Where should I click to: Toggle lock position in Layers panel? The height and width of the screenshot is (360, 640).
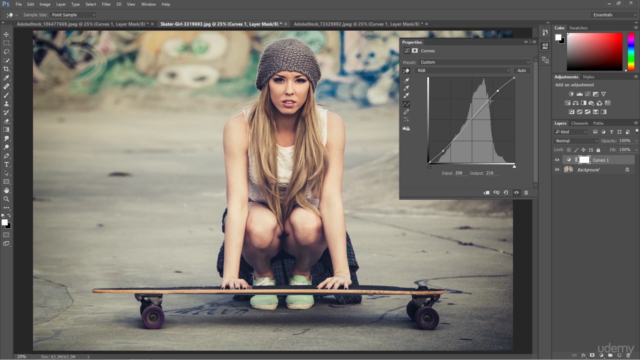pos(584,150)
